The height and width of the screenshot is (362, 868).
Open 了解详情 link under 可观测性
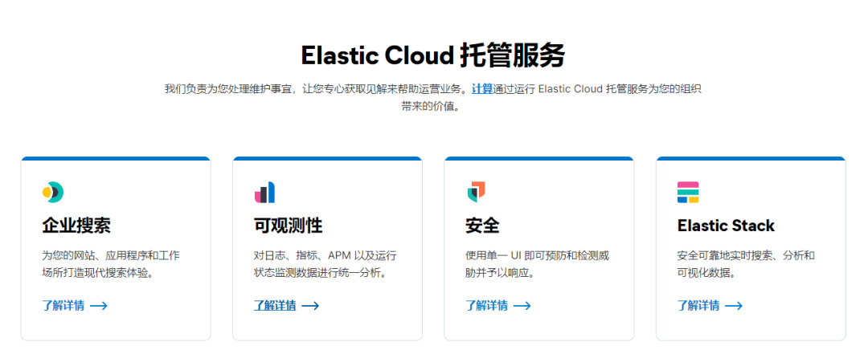click(275, 306)
